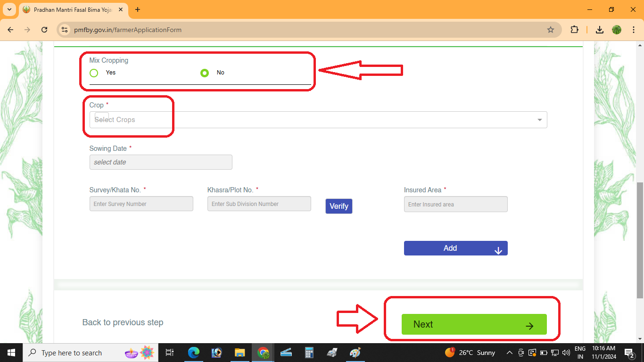Open the Chrome downloads icon
The image size is (644, 362).
(x=599, y=29)
